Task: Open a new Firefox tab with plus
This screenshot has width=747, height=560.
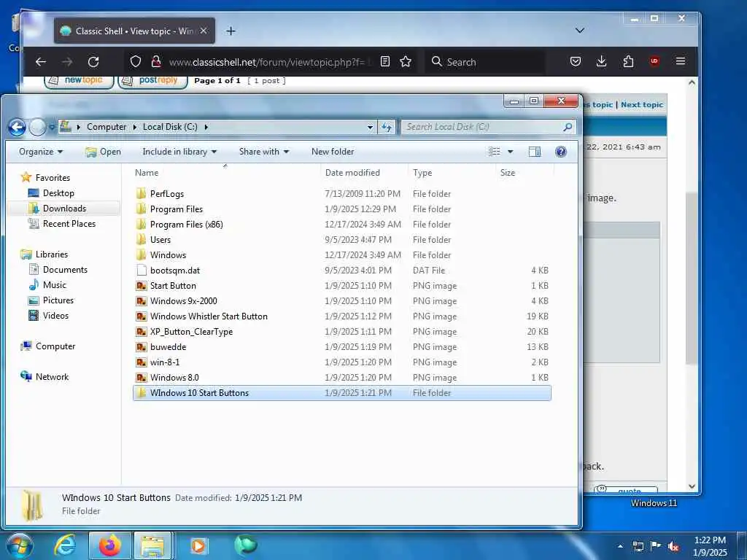Action: click(231, 31)
